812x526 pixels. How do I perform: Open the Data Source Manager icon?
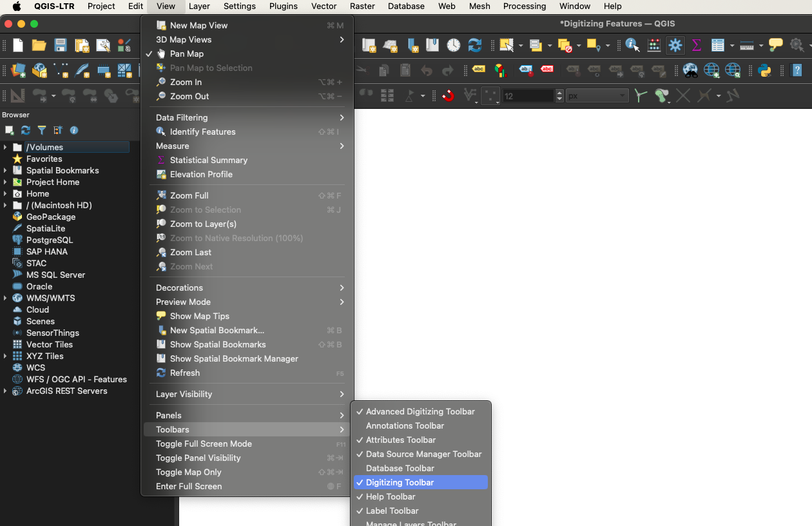pos(18,70)
